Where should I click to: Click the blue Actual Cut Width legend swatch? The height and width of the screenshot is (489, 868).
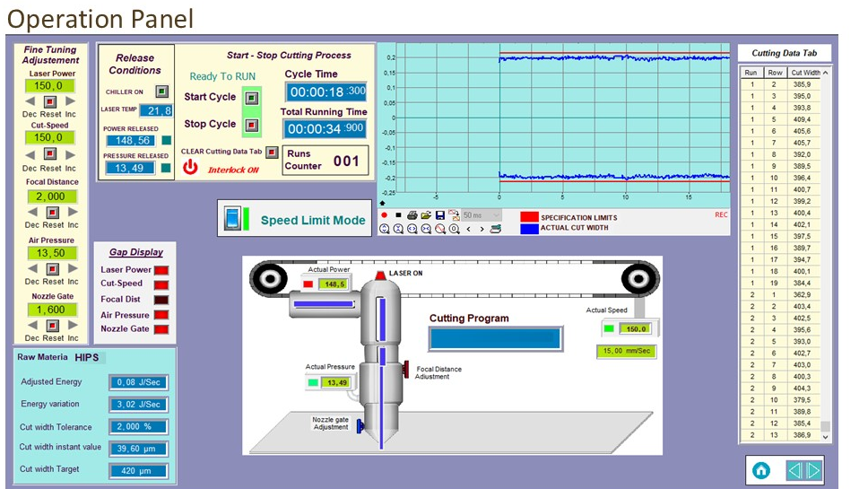point(529,228)
